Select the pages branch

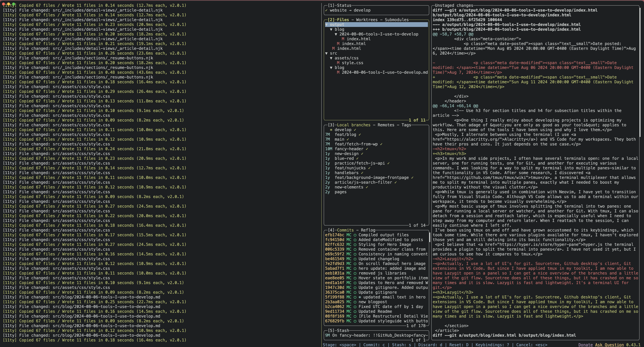(340, 192)
